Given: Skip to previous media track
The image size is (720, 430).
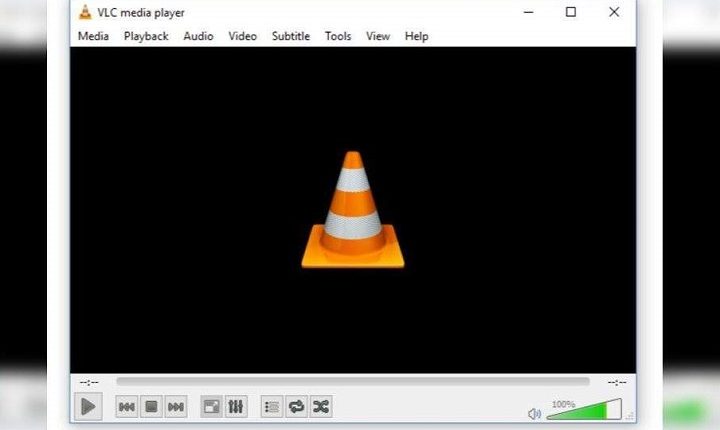Looking at the screenshot, I should (127, 407).
